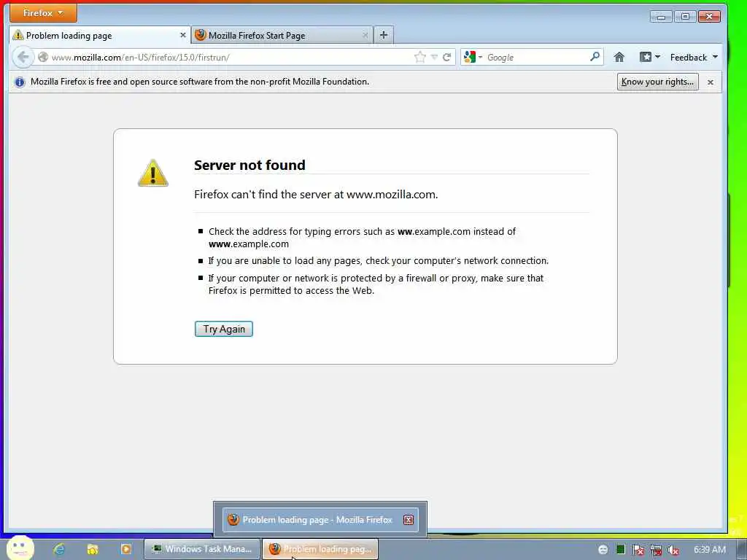
Task: Click the Try Again button
Action: point(224,329)
